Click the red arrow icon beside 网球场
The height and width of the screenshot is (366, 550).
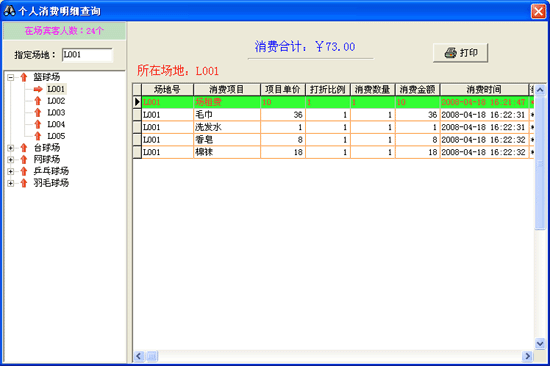click(24, 160)
